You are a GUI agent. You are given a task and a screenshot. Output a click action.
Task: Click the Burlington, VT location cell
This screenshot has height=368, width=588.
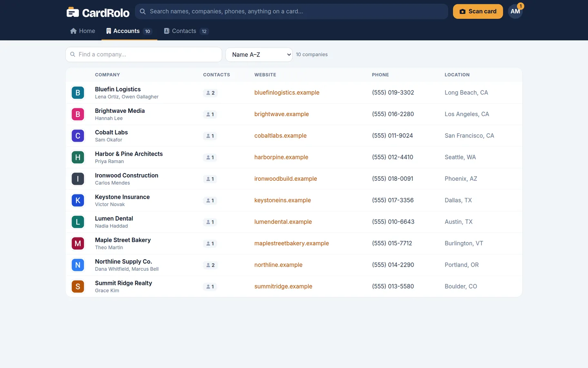click(x=464, y=243)
